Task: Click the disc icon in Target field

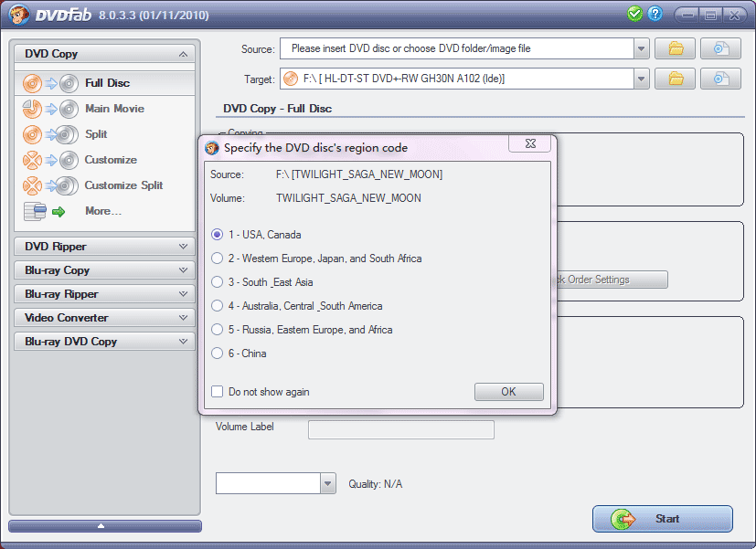Action: tap(291, 79)
